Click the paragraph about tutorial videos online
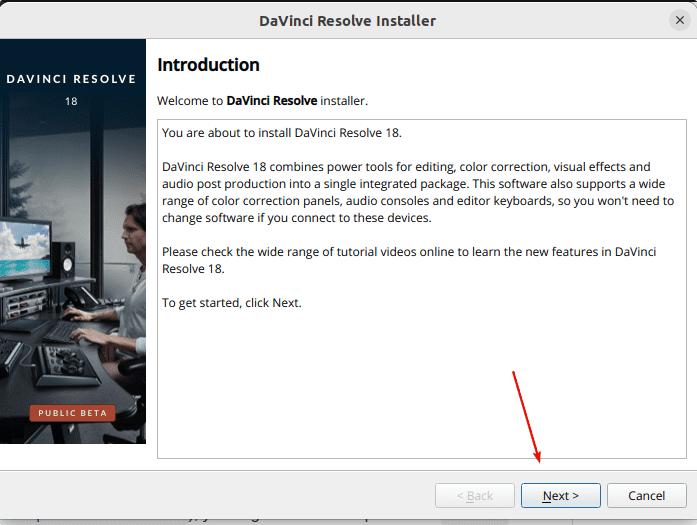The width and height of the screenshot is (697, 525). (408, 260)
